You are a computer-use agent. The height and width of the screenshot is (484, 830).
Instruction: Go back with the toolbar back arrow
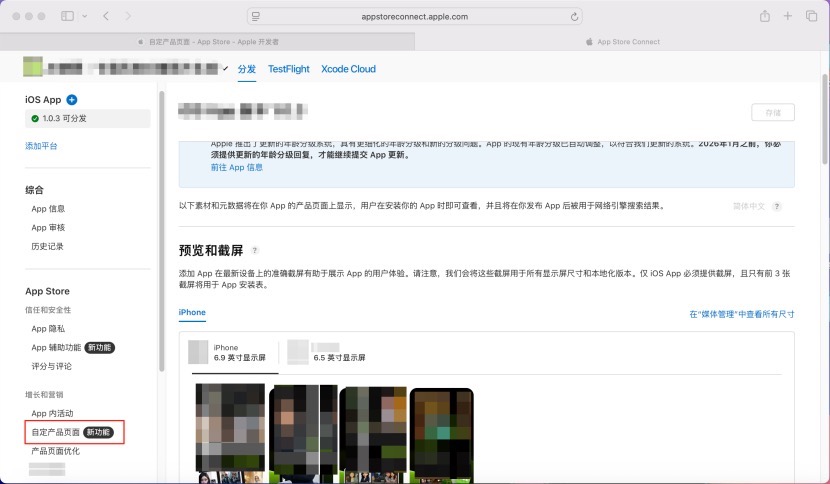coord(106,16)
